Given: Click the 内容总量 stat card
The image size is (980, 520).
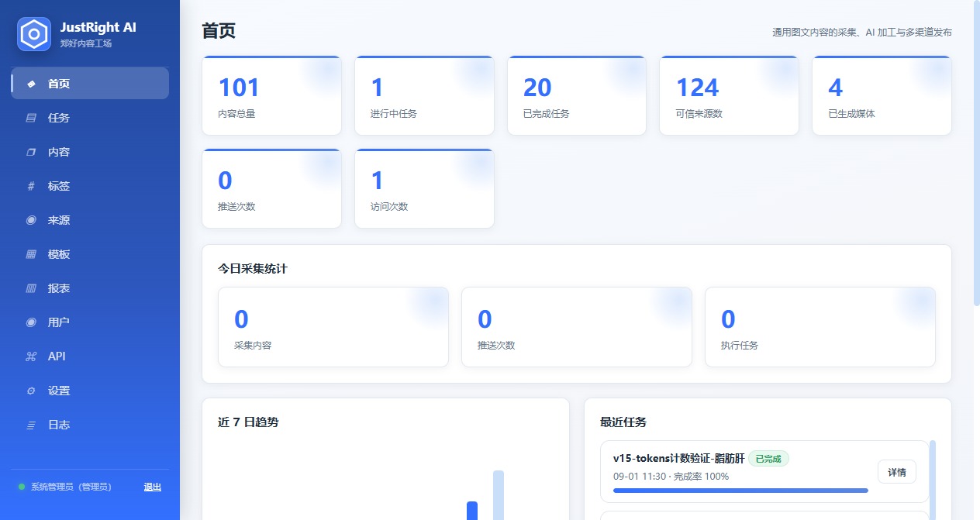Looking at the screenshot, I should [271, 95].
